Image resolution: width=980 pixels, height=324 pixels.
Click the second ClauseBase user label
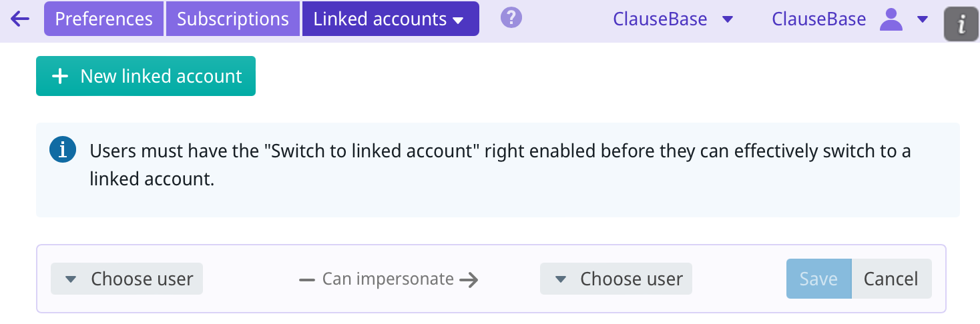tap(818, 19)
